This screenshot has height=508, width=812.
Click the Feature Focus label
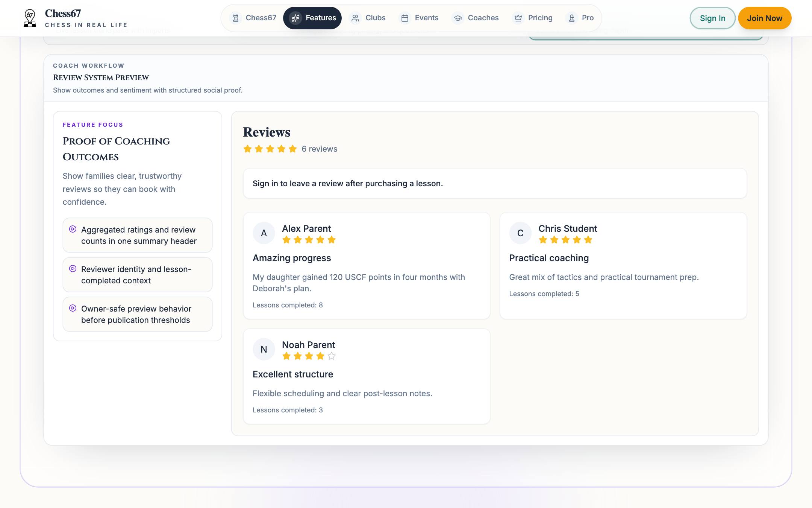click(93, 125)
